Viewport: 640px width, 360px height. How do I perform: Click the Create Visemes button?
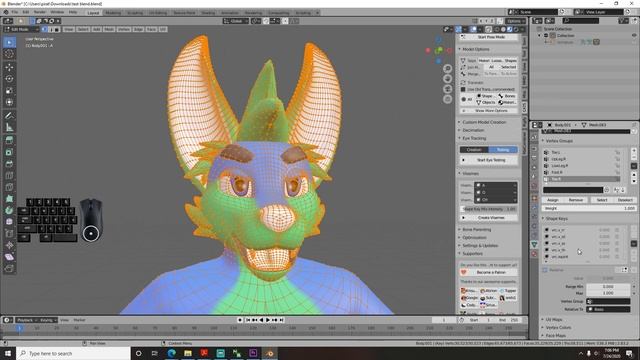tap(489, 218)
